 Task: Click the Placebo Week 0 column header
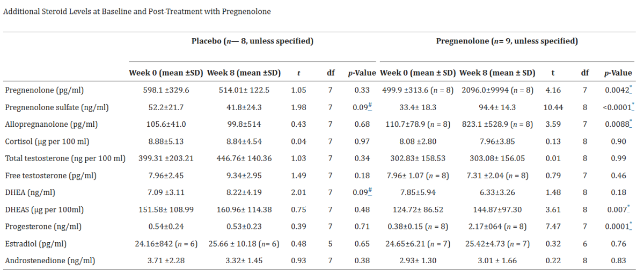[x=166, y=73]
